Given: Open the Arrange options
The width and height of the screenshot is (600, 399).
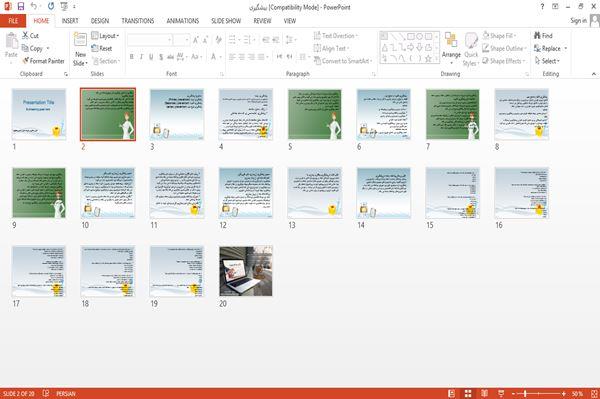Looking at the screenshot, I should pos(451,49).
